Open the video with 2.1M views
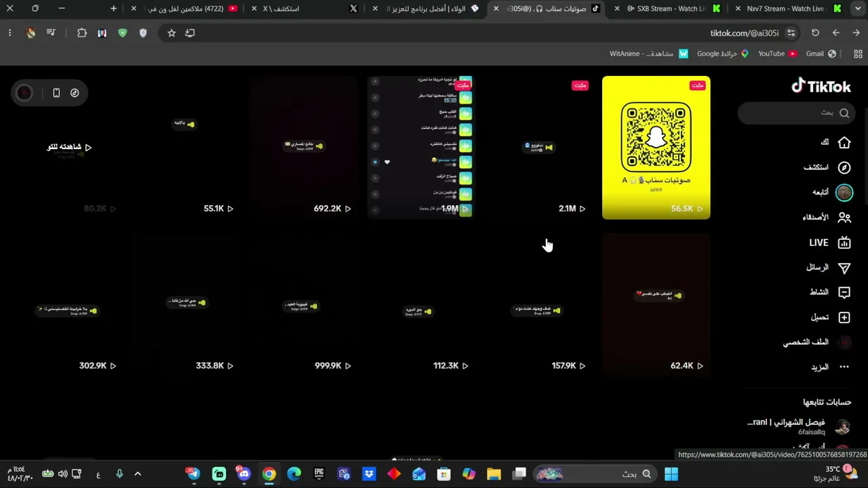Viewport: 868px width, 488px height. coord(539,148)
